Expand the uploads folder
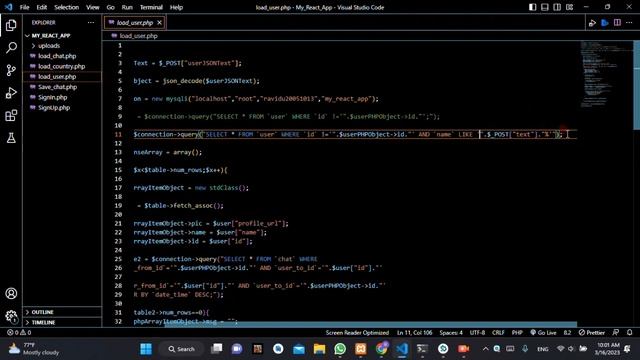This screenshot has height=360, width=640. (x=62, y=46)
